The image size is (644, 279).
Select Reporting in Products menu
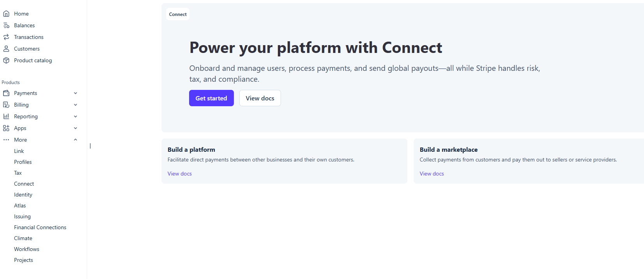pos(26,116)
